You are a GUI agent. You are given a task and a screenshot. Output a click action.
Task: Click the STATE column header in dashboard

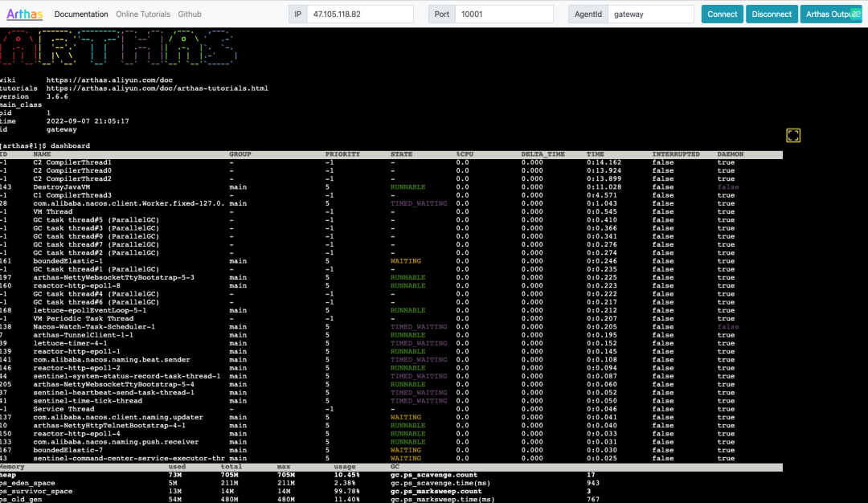click(x=403, y=154)
